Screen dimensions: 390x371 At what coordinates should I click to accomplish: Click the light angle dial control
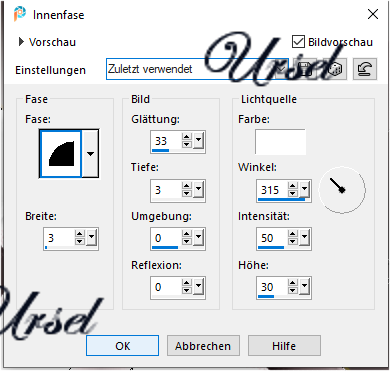(342, 190)
